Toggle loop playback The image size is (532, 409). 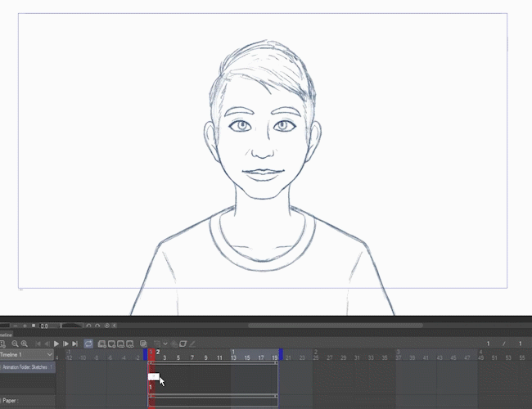[x=88, y=344]
